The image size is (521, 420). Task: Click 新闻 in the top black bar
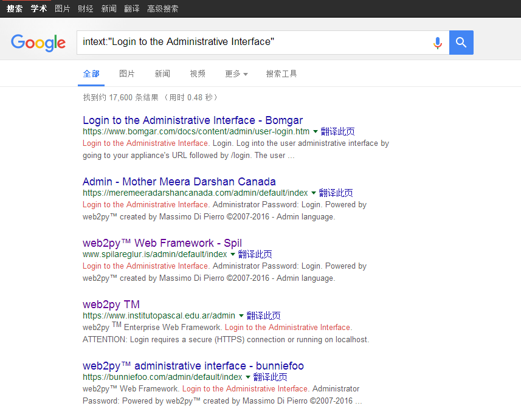tap(109, 9)
